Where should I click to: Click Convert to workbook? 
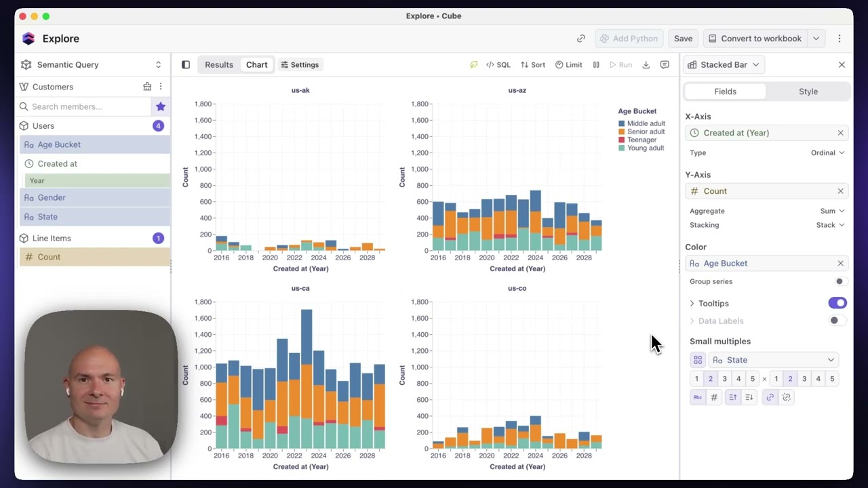[756, 39]
